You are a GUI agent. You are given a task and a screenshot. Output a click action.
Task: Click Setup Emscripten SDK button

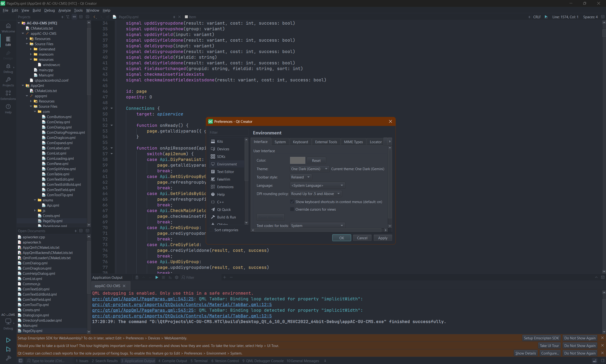click(541, 338)
